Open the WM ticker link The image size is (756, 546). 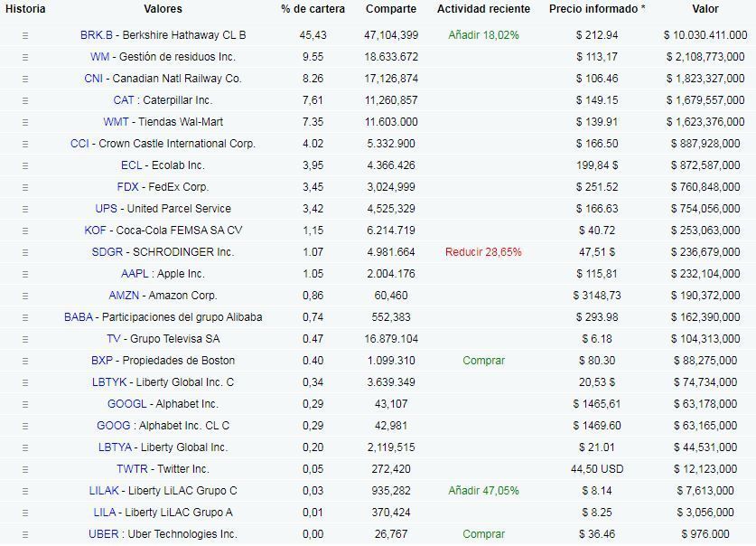pos(99,57)
